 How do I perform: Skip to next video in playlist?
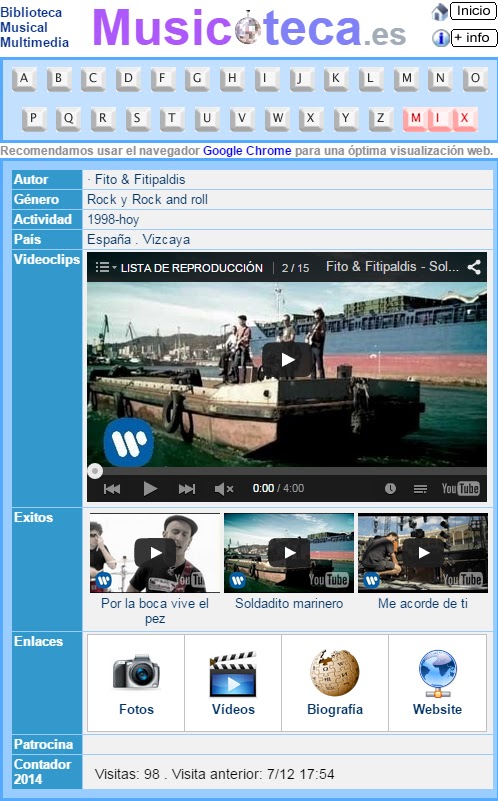(x=186, y=489)
